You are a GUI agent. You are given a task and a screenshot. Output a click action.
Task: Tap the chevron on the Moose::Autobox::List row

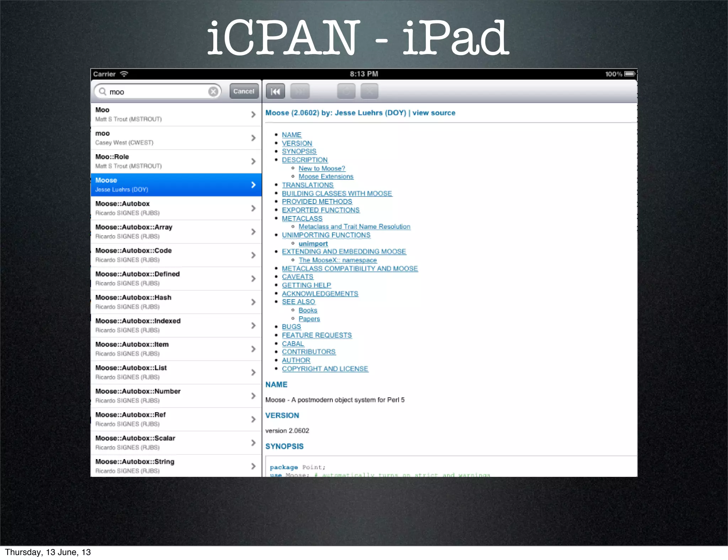pos(253,372)
